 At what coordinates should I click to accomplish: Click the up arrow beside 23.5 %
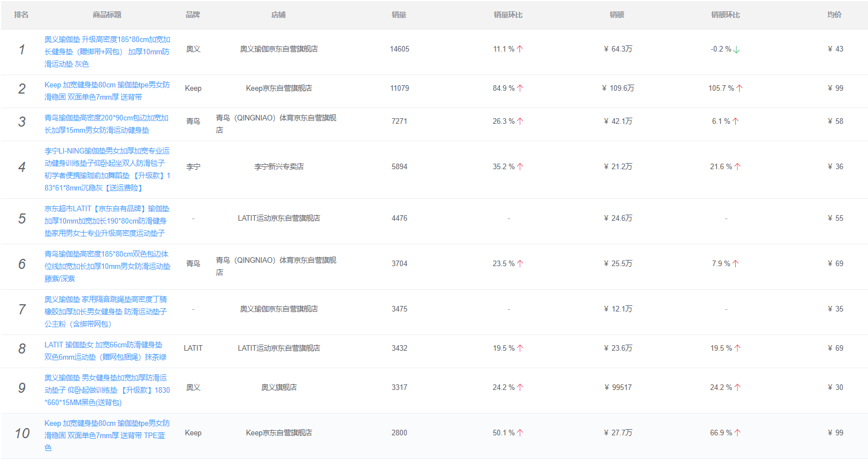tap(520, 264)
